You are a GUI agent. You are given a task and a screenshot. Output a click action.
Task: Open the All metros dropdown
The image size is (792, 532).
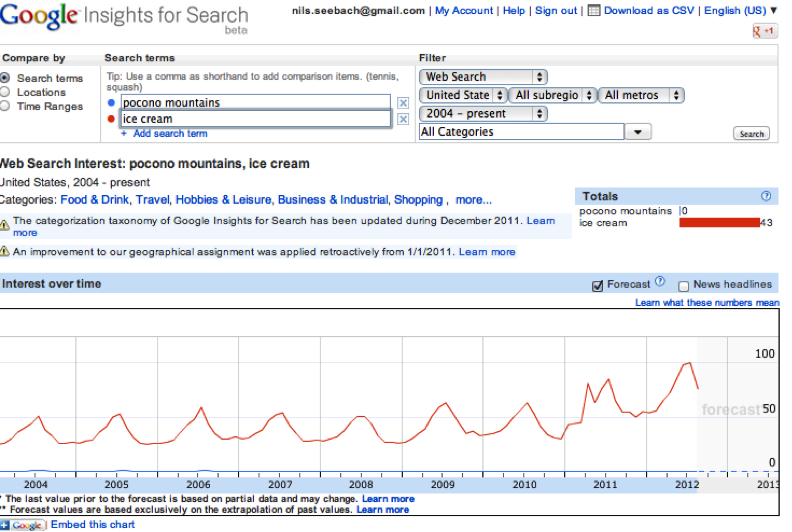click(641, 95)
